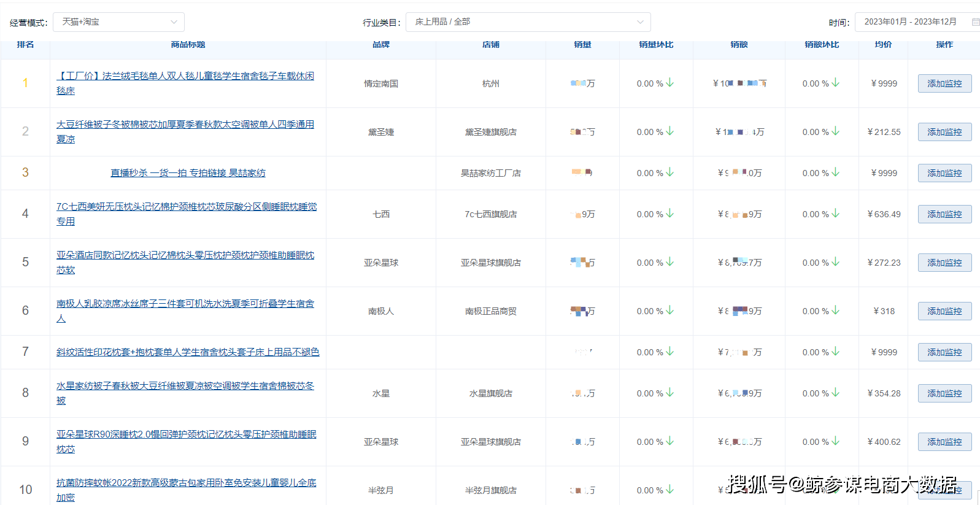Open the 法兰绒毛毯单人双人毯 product link
Screen dimensions: 980x505
(185, 83)
